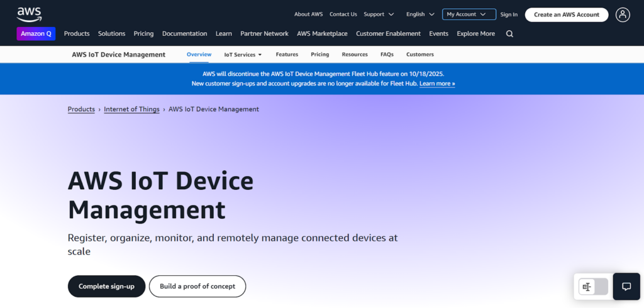Viewport: 644px width, 308px height.
Task: Switch to Pricing tab in subnavigation
Action: point(320,55)
